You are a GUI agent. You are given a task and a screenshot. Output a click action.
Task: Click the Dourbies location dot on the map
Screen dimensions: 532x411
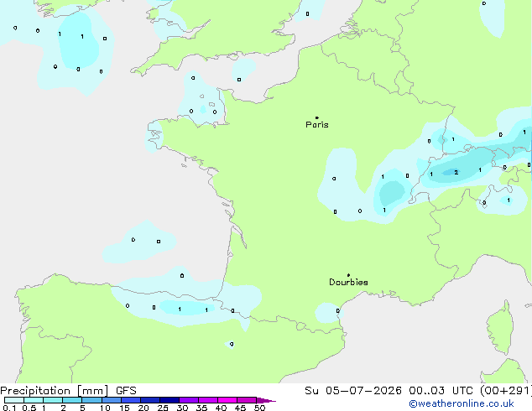tap(348, 275)
